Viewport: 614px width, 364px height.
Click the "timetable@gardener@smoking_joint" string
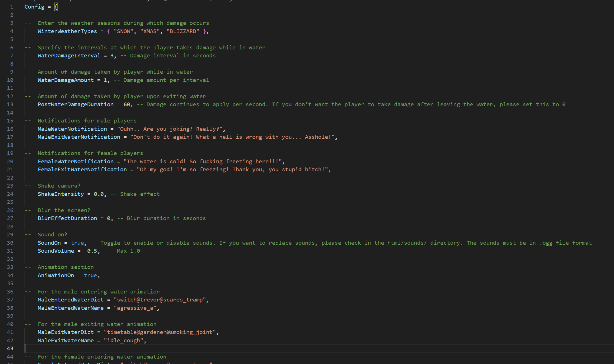pyautogui.click(x=160, y=332)
